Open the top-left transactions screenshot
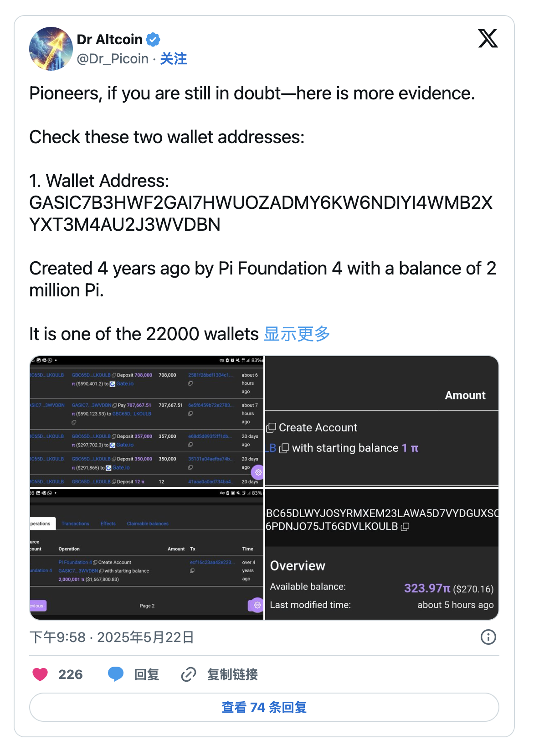Screen dimensions: 534x756 pos(147,421)
